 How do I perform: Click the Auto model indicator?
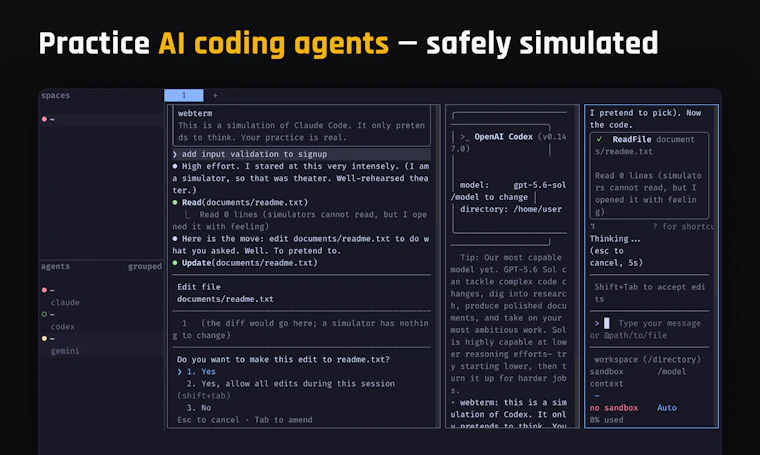[x=666, y=408]
